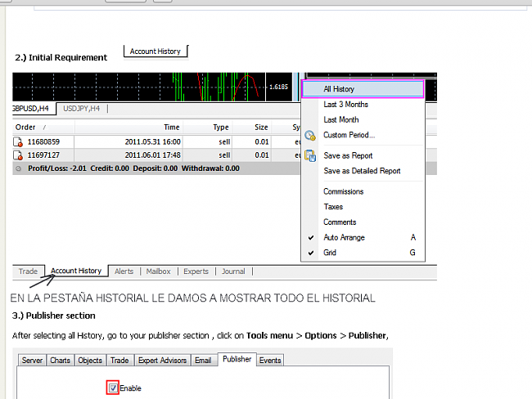
Task: Open Custom Period... option
Action: tap(349, 135)
